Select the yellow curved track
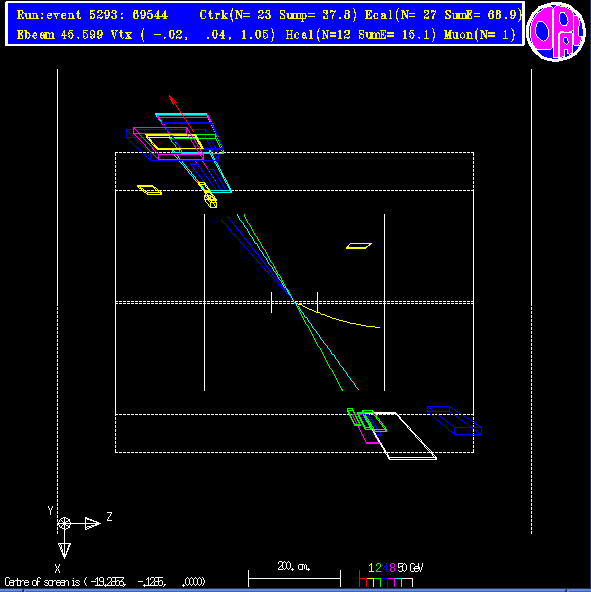 coord(337,317)
